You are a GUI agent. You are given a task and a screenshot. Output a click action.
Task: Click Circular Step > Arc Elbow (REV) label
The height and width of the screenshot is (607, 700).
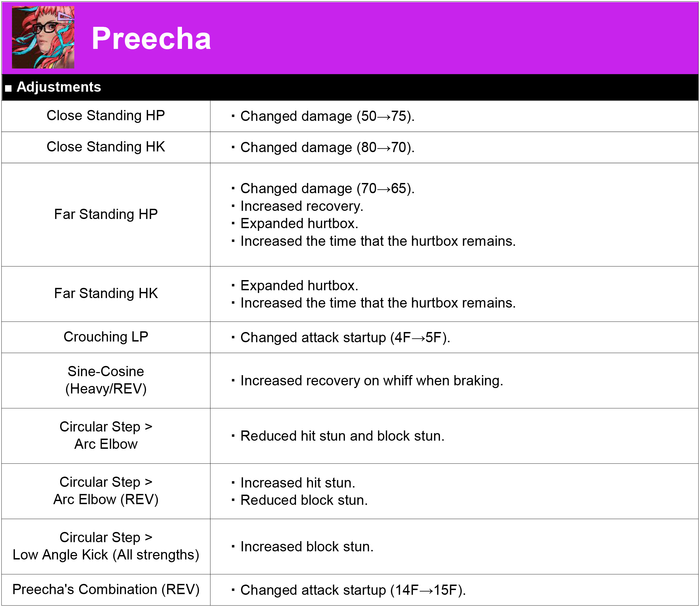tap(106, 491)
